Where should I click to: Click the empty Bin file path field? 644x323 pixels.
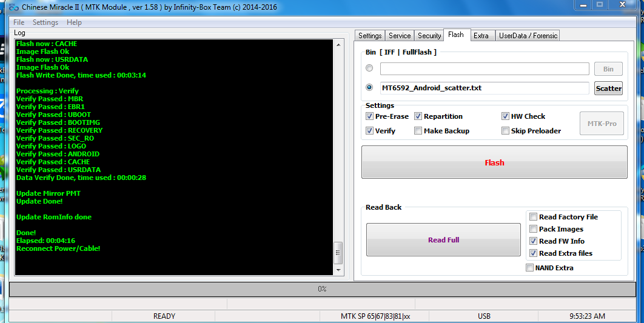pyautogui.click(x=485, y=69)
